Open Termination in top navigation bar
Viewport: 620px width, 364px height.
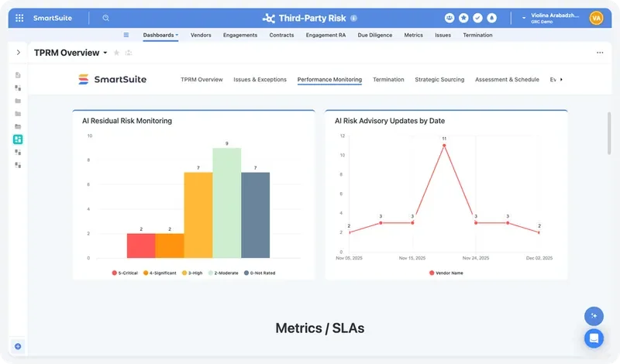click(477, 35)
